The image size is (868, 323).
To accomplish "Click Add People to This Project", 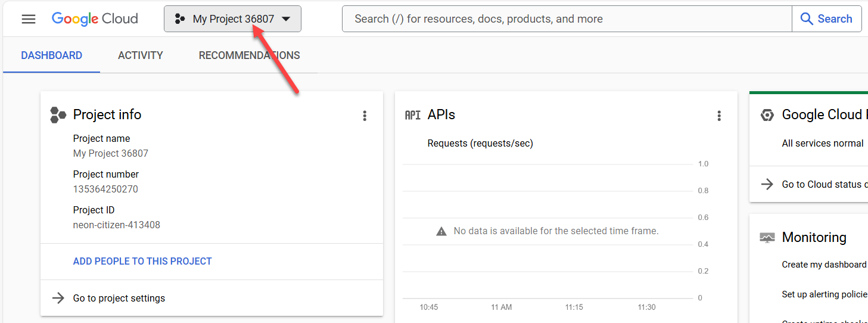I will (142, 261).
